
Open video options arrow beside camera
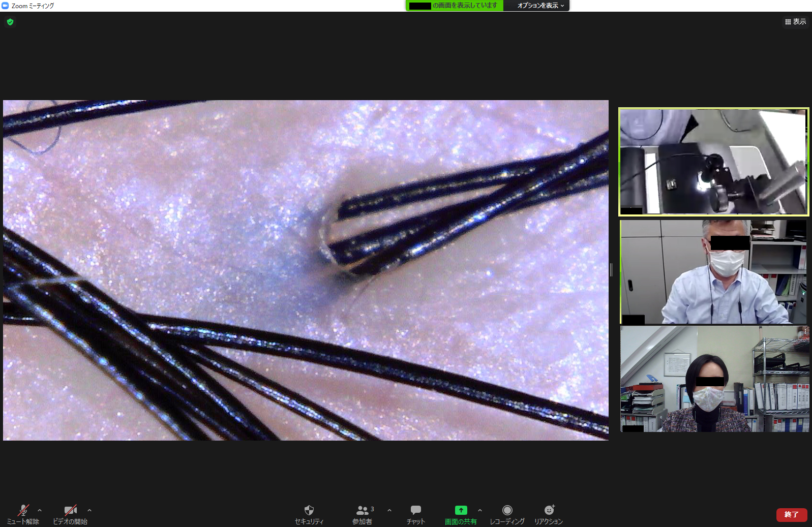[89, 510]
